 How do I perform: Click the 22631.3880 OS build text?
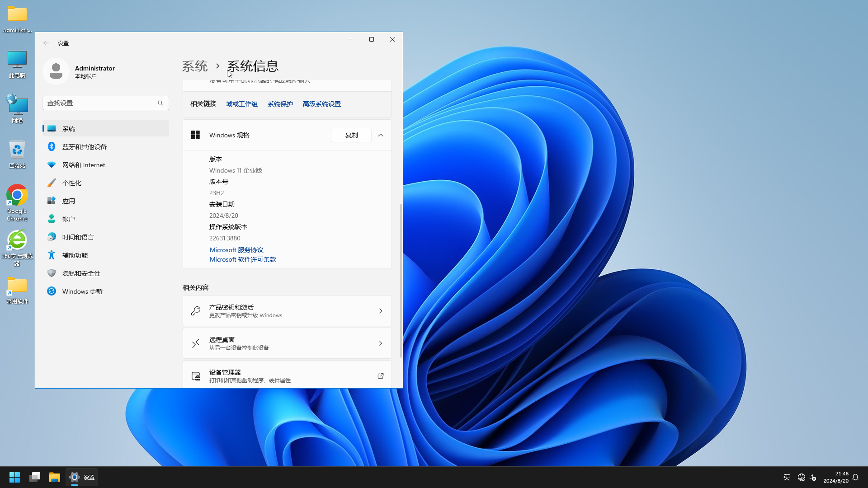(225, 238)
